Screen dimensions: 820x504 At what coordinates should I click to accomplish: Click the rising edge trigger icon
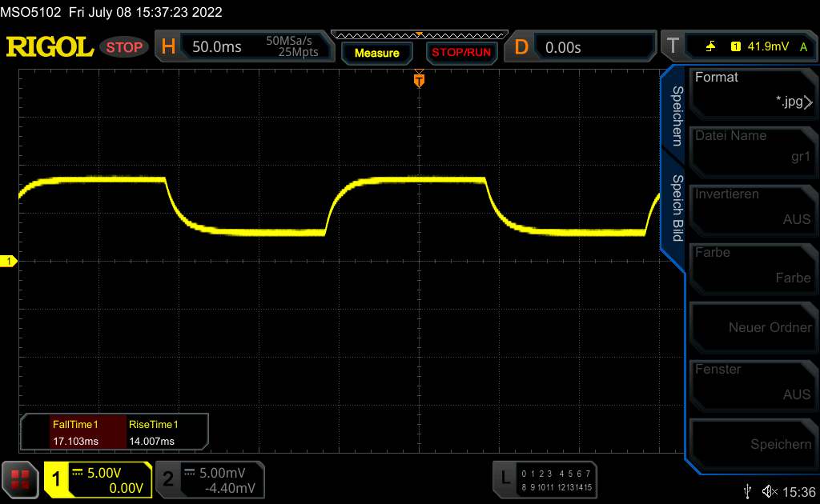(710, 47)
